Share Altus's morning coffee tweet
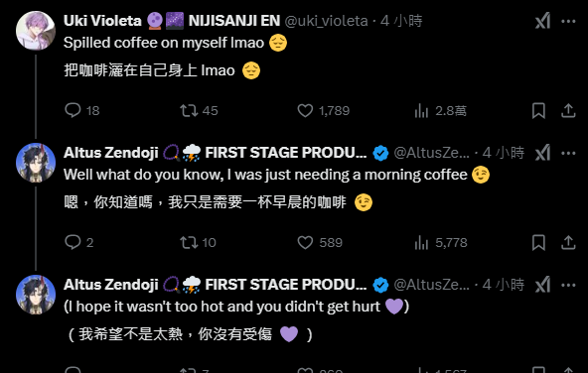 [568, 242]
